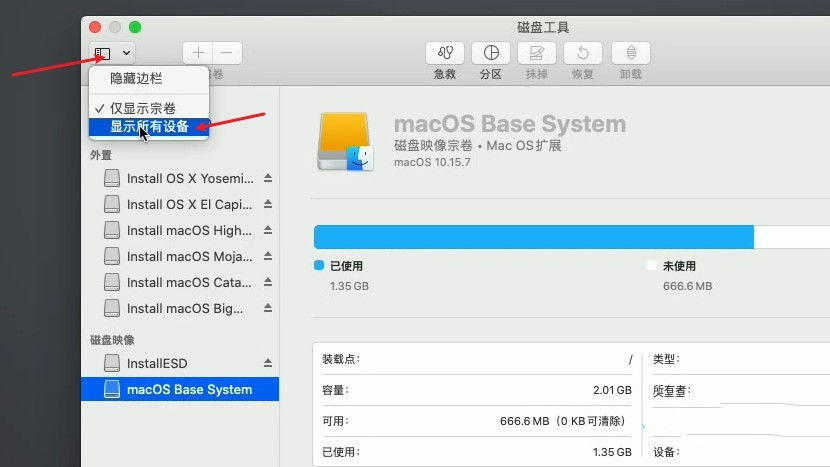The height and width of the screenshot is (467, 830).
Task: Click the Unmount (卸载) toolbar icon
Action: [x=630, y=53]
